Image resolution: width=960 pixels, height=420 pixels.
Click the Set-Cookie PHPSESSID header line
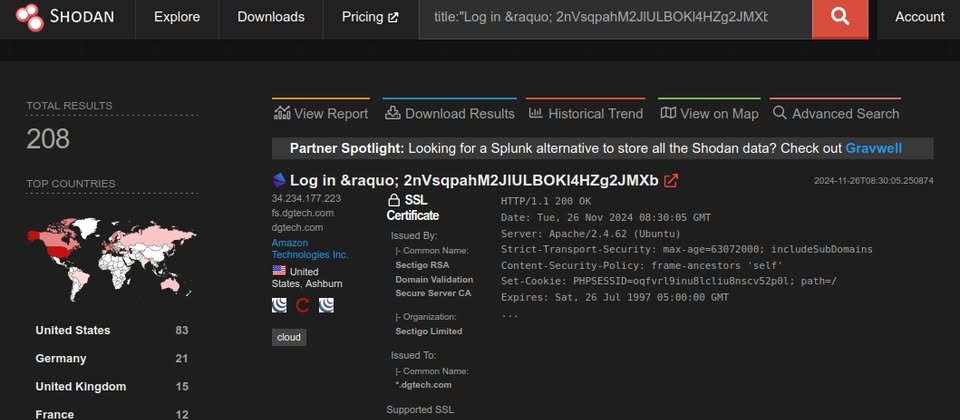(669, 282)
